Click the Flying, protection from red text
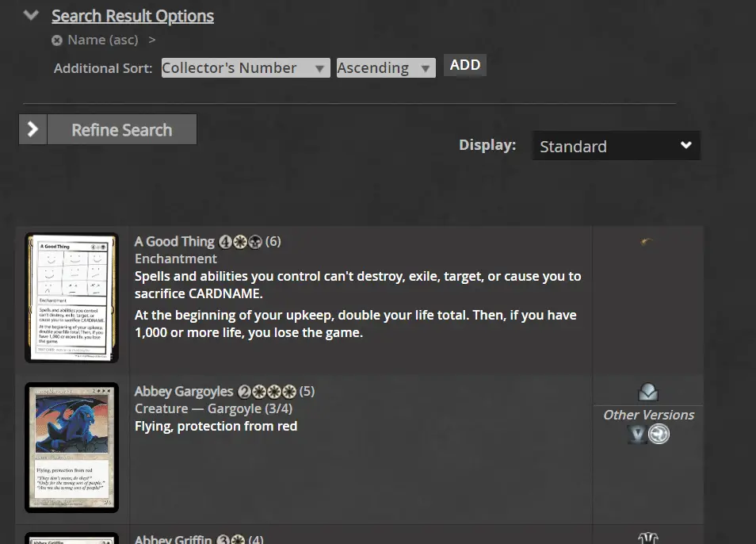This screenshot has height=544, width=756. pyautogui.click(x=216, y=427)
